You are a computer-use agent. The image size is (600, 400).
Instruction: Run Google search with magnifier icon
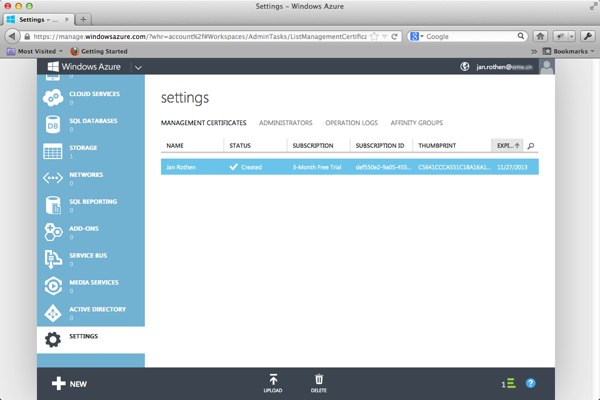tap(520, 36)
